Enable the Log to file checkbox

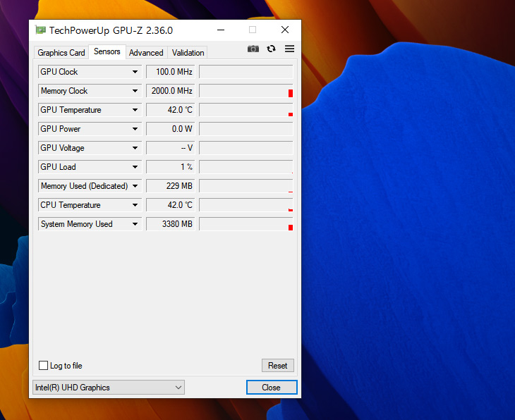pyautogui.click(x=43, y=365)
